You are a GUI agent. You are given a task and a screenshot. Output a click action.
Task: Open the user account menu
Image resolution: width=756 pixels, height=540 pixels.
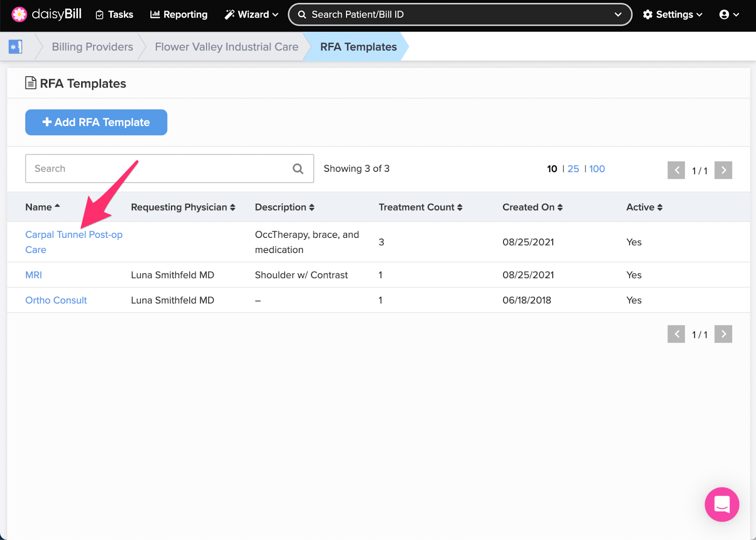coord(729,15)
